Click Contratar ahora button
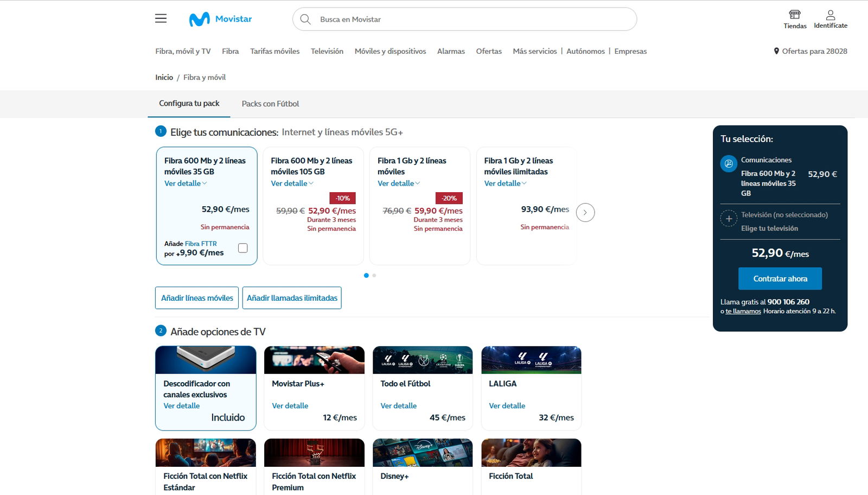This screenshot has width=868, height=495. tap(780, 278)
